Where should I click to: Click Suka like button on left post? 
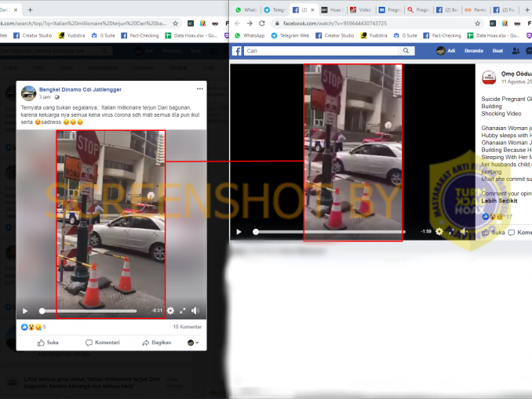(x=48, y=343)
